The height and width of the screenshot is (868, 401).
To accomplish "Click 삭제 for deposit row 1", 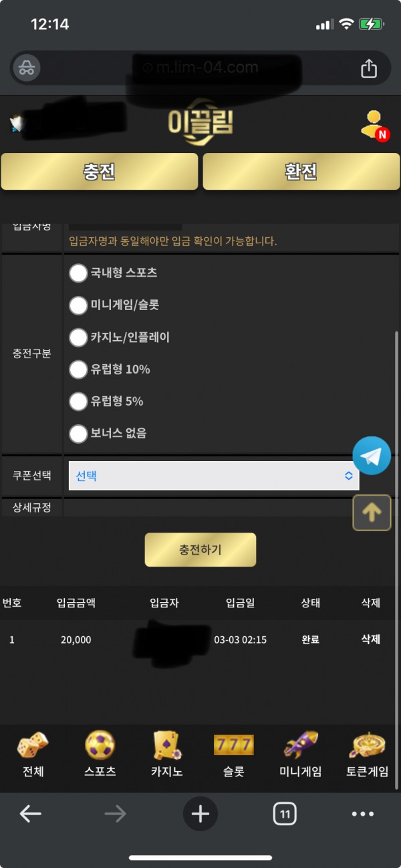I will (370, 639).
